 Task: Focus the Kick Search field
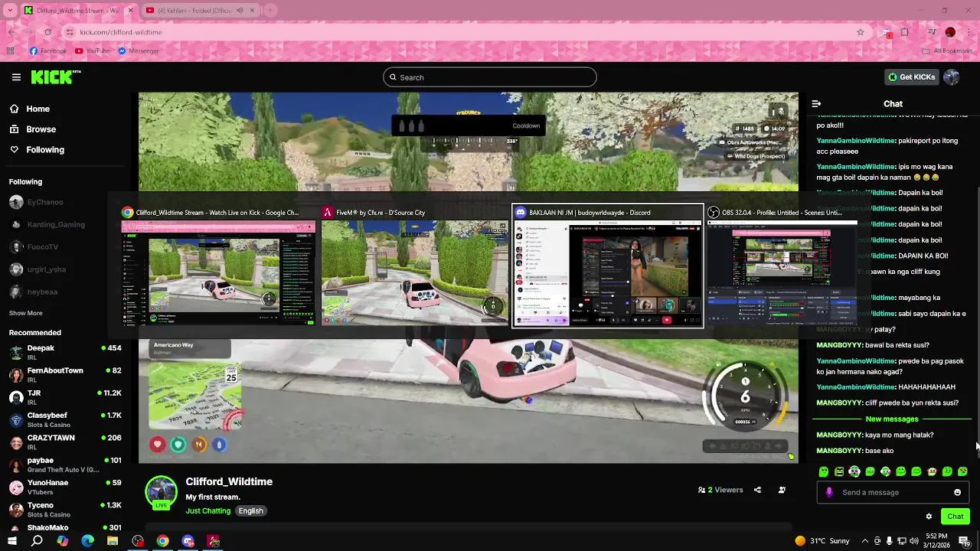490,77
